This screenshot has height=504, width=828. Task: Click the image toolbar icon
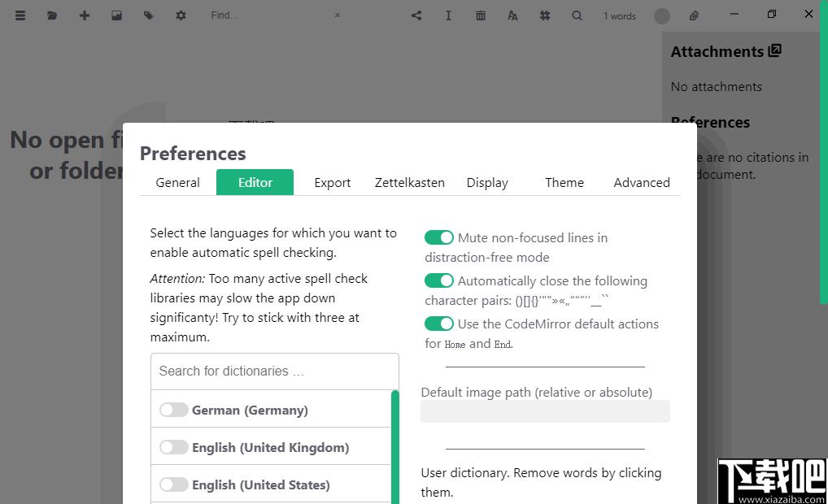point(116,15)
